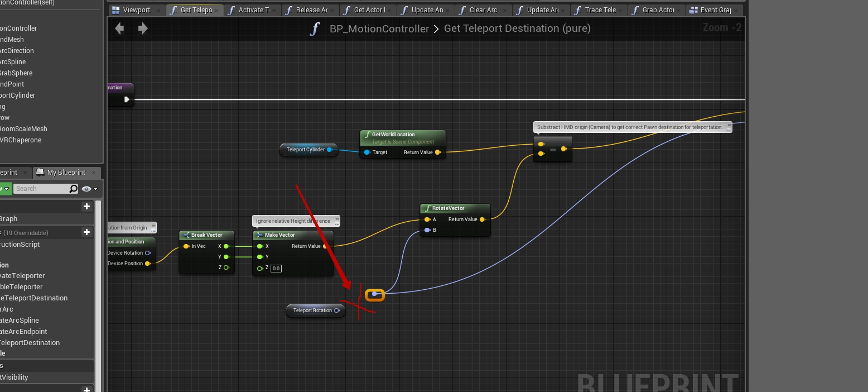This screenshot has height=392, width=868.
Task: Click the GetWorldLocation Target input pin
Action: click(367, 152)
